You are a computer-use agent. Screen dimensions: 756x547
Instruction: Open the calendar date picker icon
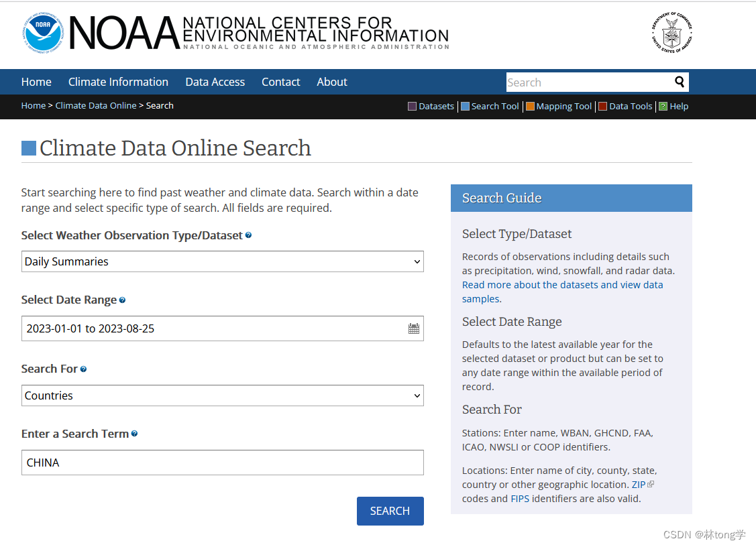[414, 328]
